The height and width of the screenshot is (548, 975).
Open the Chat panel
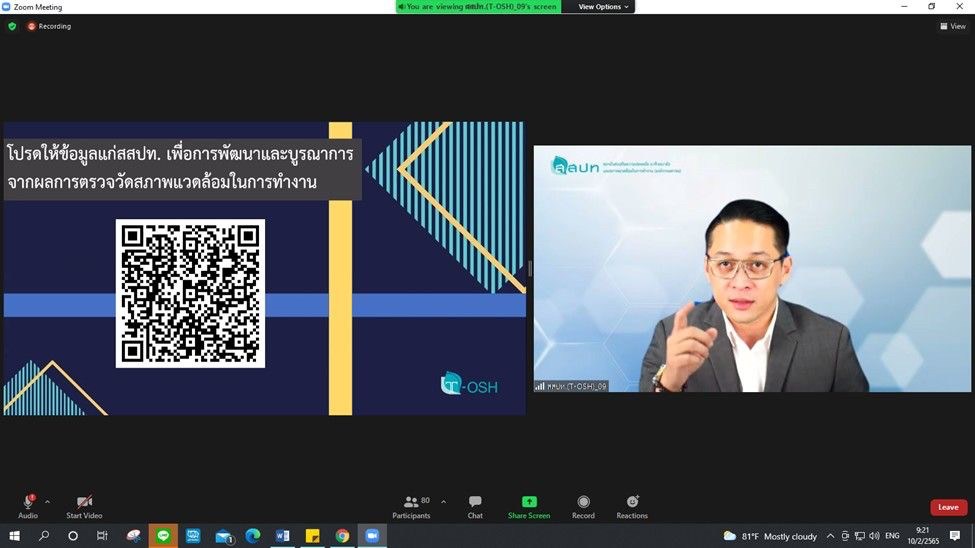tap(475, 506)
